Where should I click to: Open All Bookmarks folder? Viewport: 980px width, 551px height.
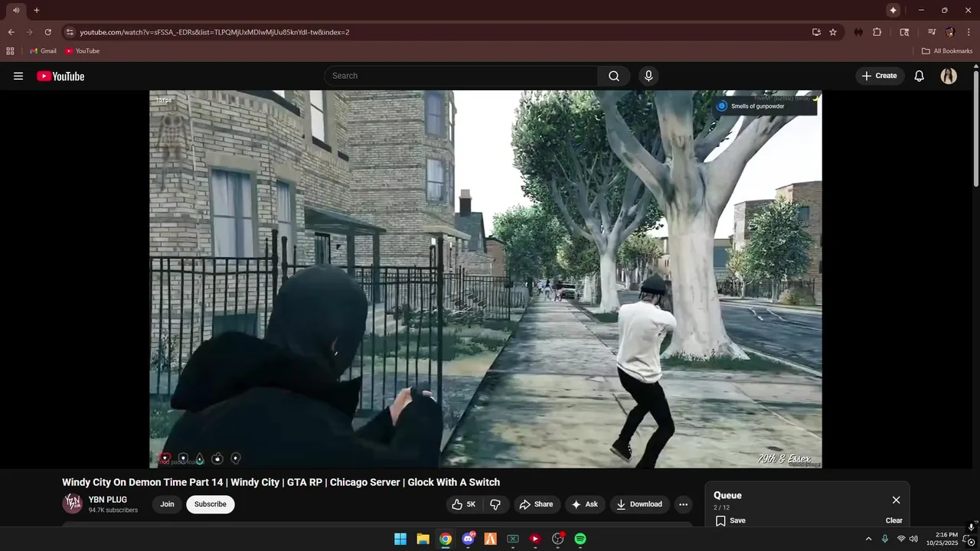[x=947, y=51]
